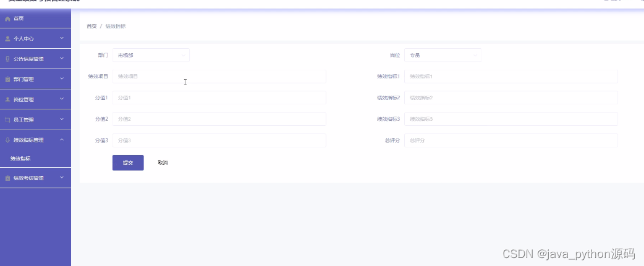Open the 绩效指标管理 sidebar menu

click(x=35, y=140)
